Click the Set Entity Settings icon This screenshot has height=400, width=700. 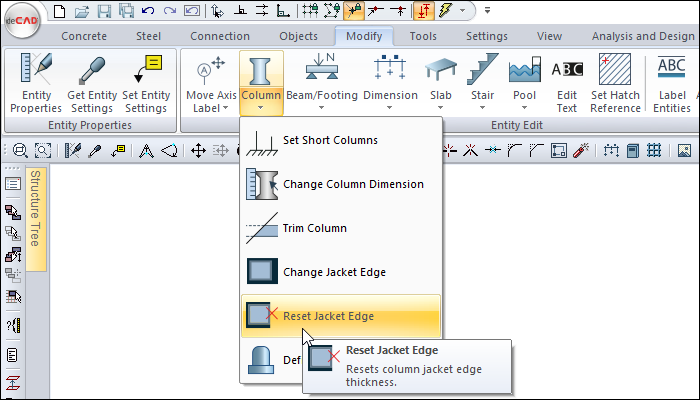(x=146, y=72)
